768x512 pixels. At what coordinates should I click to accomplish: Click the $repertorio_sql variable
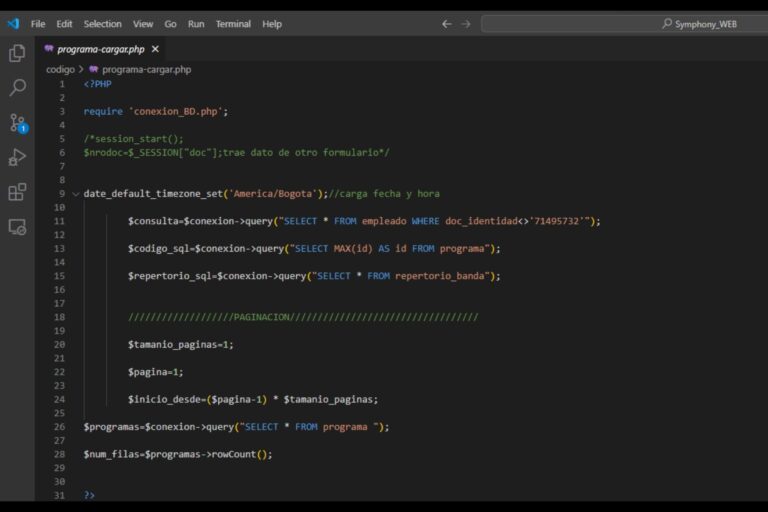(x=170, y=276)
